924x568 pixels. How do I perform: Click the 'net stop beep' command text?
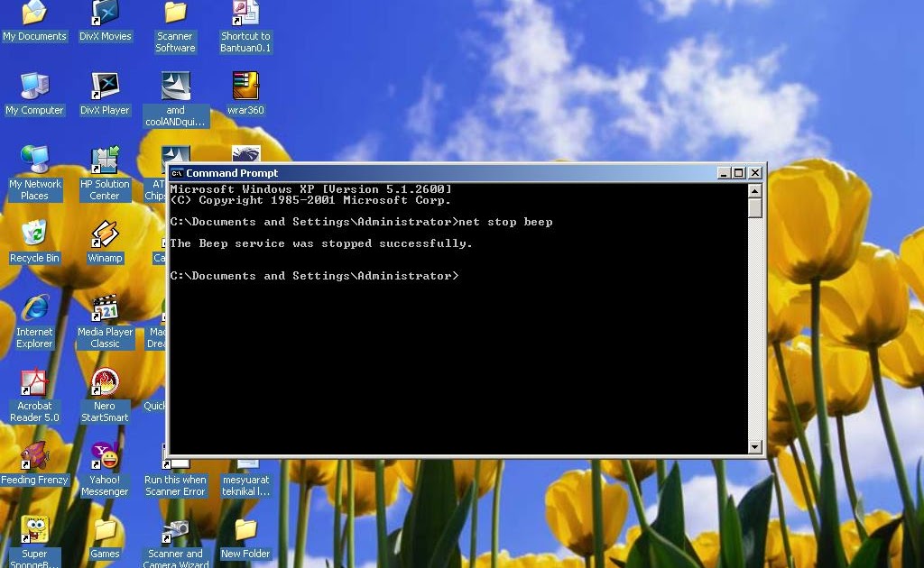tap(505, 222)
